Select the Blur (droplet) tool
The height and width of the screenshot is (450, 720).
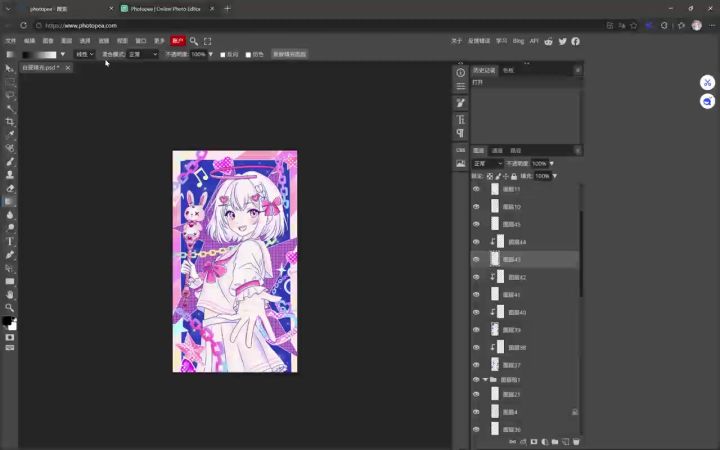9,214
